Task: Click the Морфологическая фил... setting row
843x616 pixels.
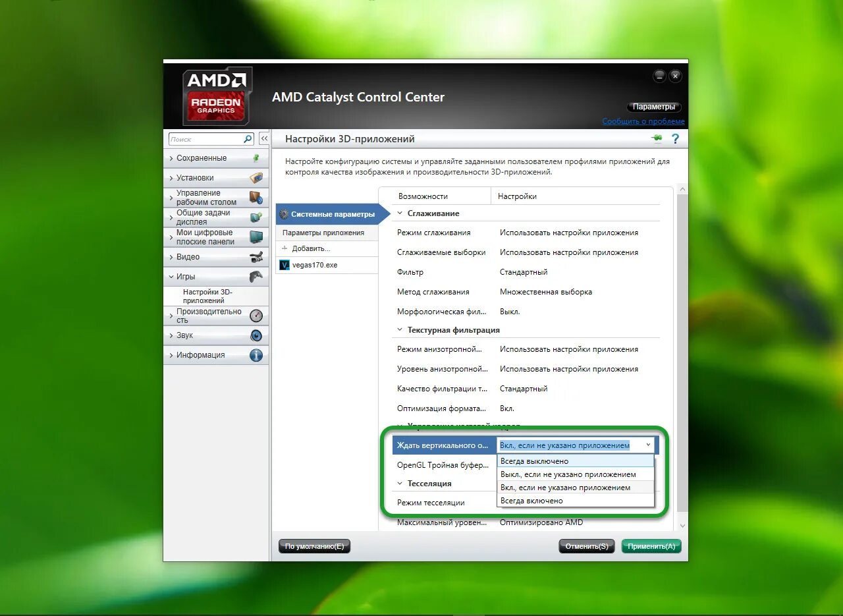Action: 526,312
